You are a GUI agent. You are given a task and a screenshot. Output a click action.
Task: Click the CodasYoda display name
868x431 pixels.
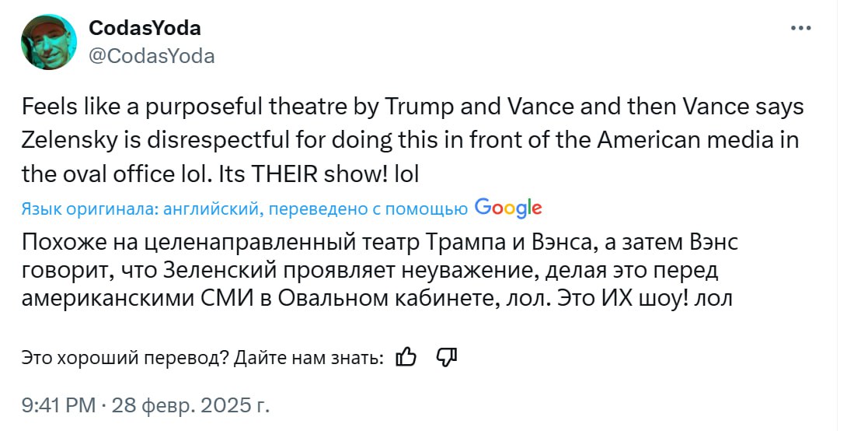click(145, 28)
